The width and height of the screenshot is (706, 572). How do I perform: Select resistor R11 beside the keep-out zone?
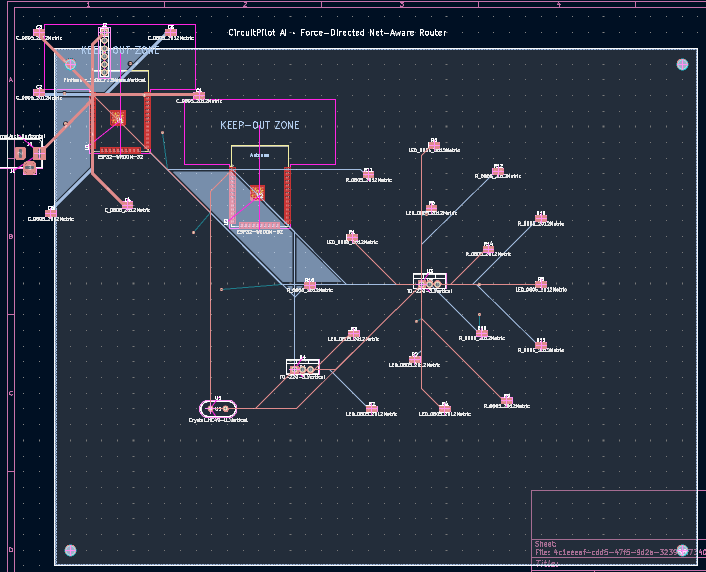[x=368, y=174]
